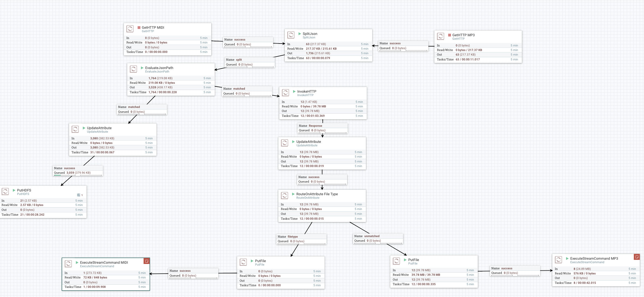644x297 pixels.
Task: Click the bulletin icon on ExecuteStreamCommand MIDI
Action: tap(147, 261)
